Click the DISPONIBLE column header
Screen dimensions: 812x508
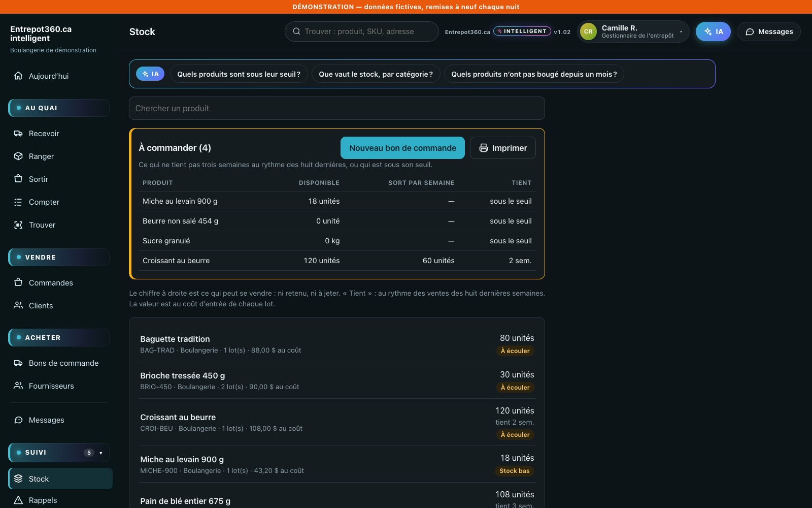319,183
